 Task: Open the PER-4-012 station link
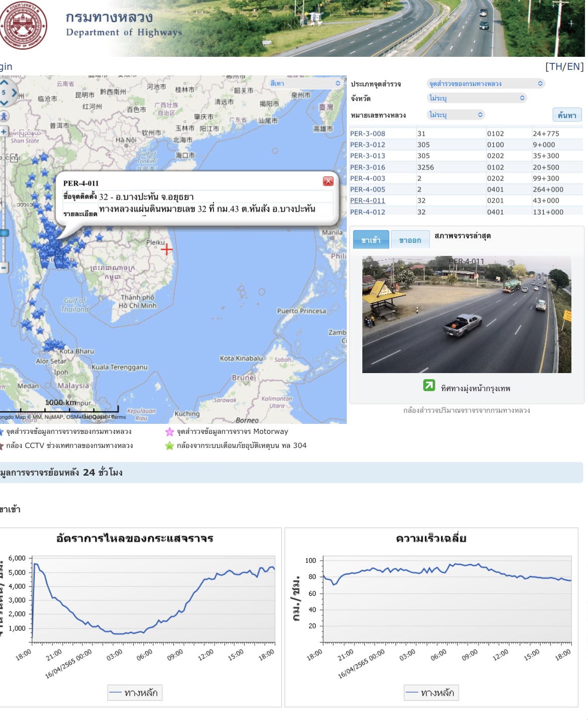[367, 212]
